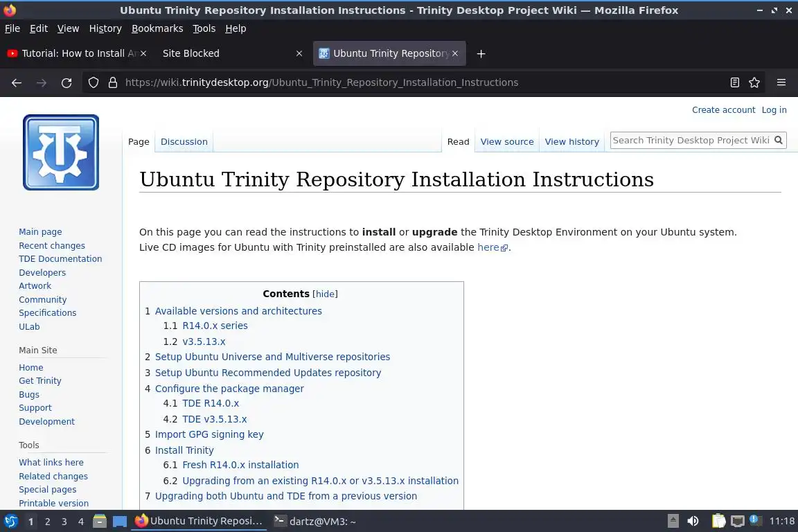Open TDE Documentation in sidebar
Viewport: 798px width, 532px height.
point(60,258)
